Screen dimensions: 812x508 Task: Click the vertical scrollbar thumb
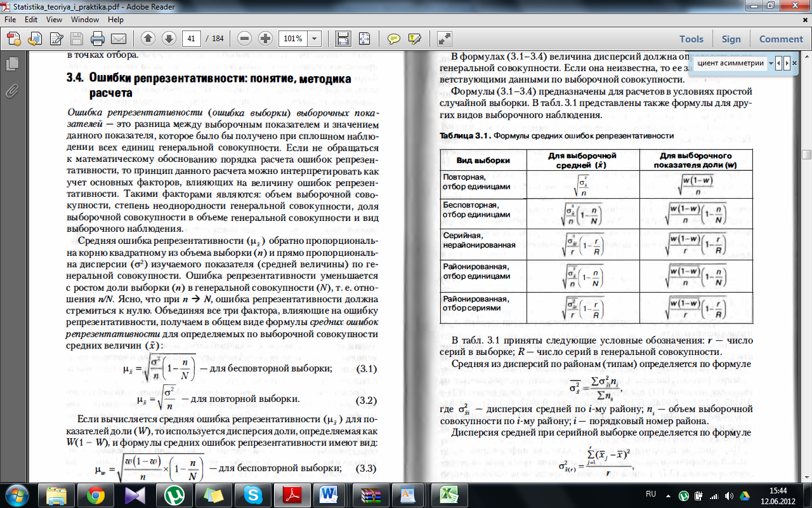(x=806, y=154)
